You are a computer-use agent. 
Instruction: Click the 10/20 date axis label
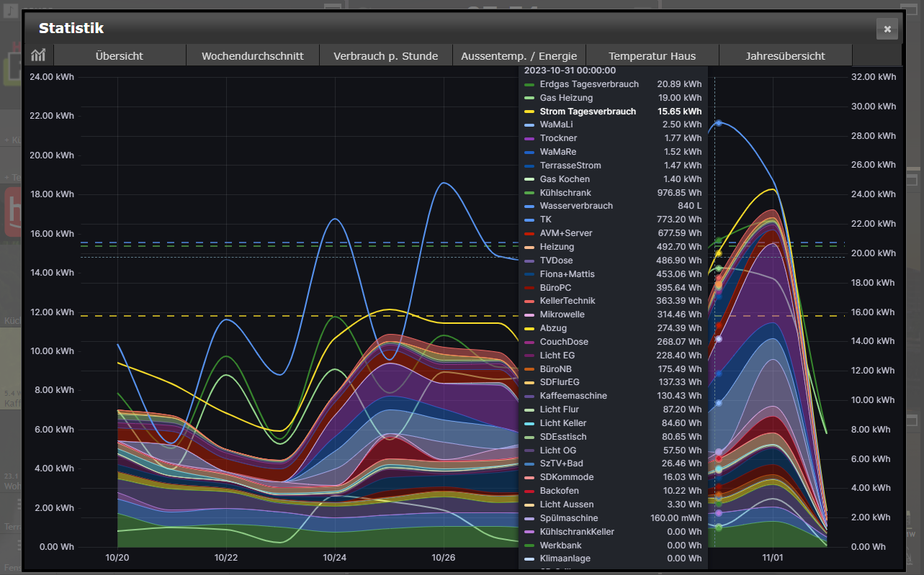(x=117, y=558)
